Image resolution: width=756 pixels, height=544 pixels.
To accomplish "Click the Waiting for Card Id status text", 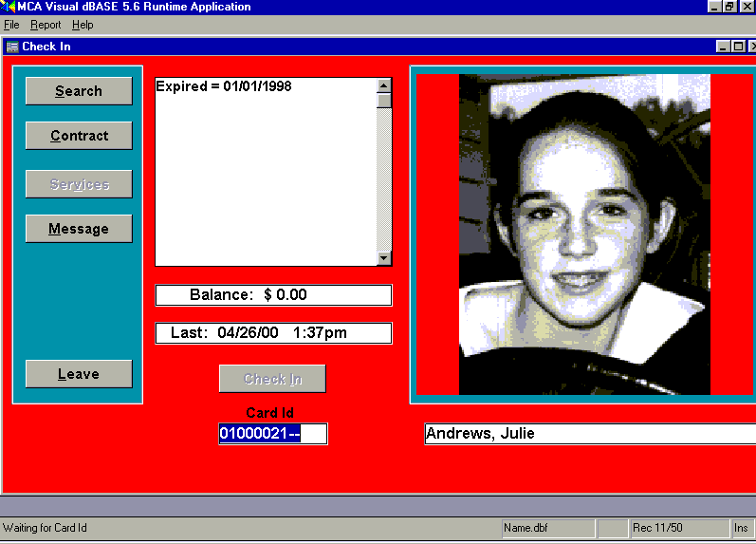I will (45, 528).
